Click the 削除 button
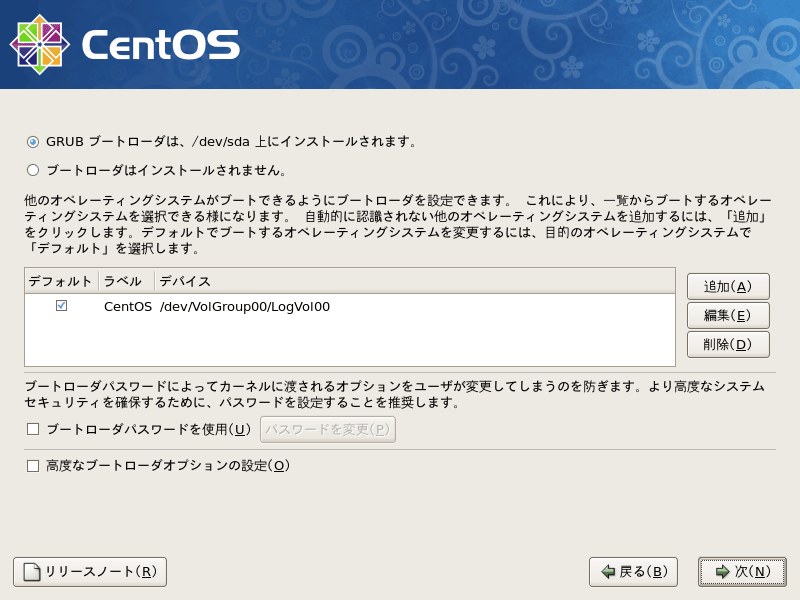 pos(726,345)
